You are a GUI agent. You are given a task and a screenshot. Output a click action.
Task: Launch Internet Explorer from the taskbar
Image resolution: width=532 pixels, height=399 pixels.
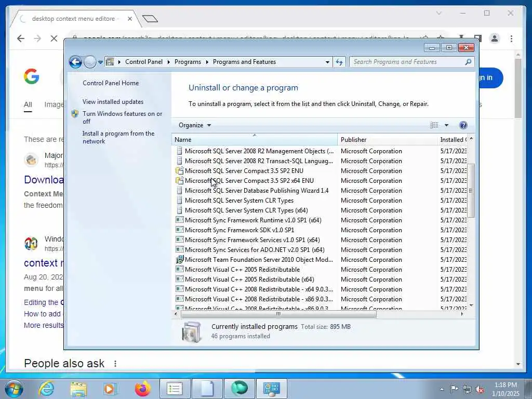point(46,389)
